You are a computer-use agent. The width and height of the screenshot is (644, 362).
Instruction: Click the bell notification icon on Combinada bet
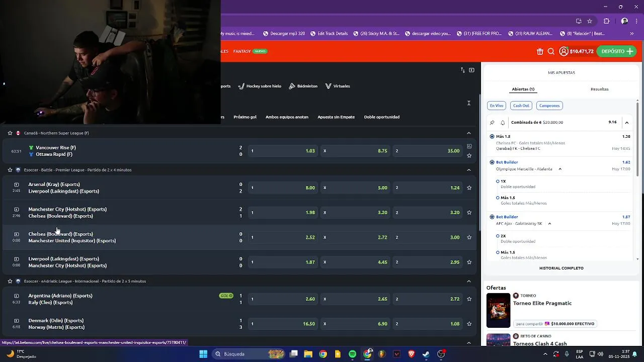coord(503,122)
